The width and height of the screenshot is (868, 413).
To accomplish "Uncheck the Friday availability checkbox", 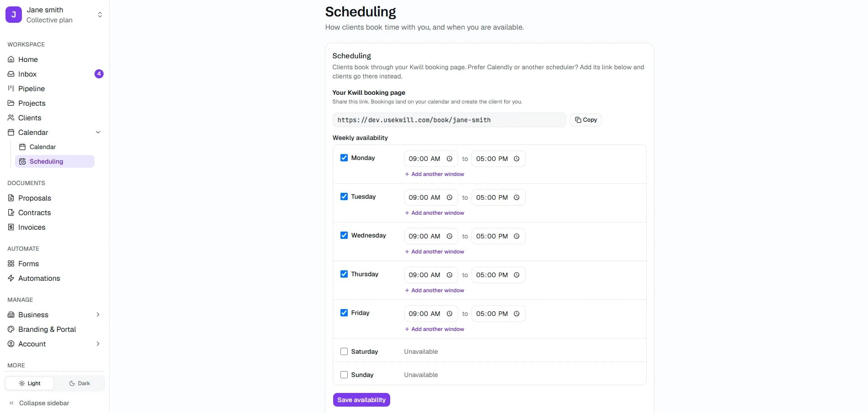I will [x=344, y=313].
